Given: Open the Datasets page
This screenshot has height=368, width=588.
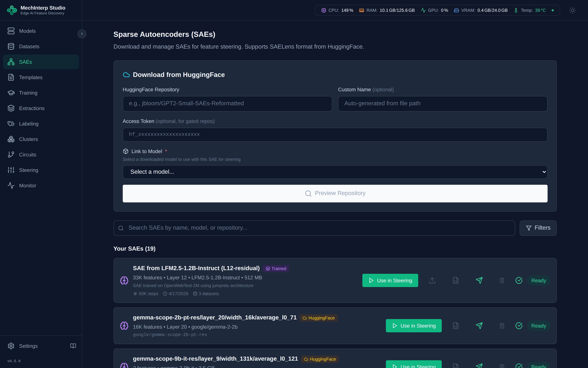Looking at the screenshot, I should point(41,47).
